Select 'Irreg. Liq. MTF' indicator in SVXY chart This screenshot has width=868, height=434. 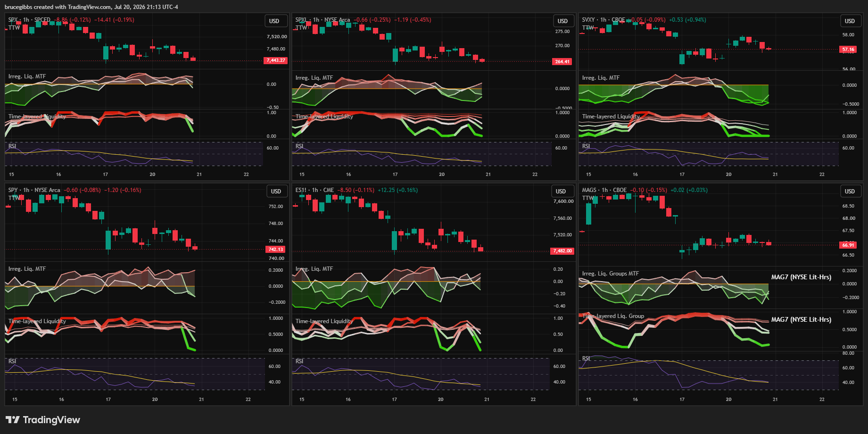coord(601,78)
